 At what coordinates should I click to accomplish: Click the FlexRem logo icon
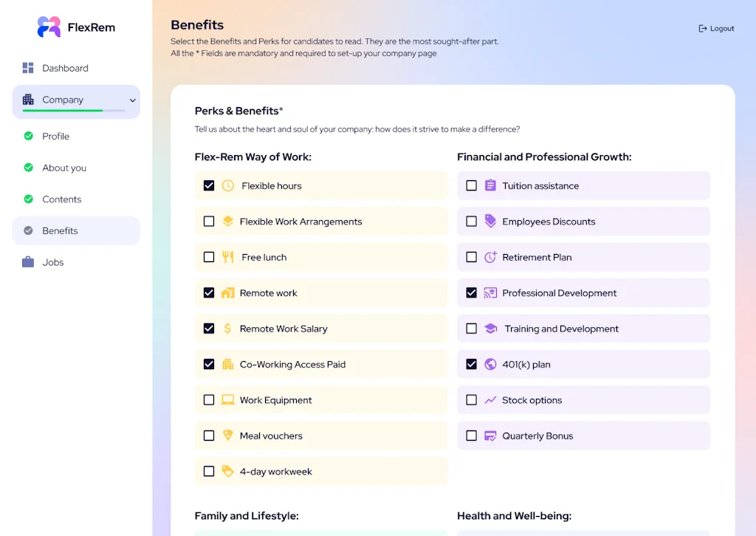49,27
